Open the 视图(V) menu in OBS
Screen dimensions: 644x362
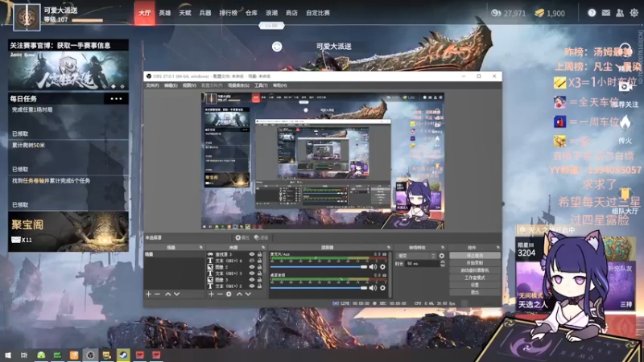coord(189,85)
